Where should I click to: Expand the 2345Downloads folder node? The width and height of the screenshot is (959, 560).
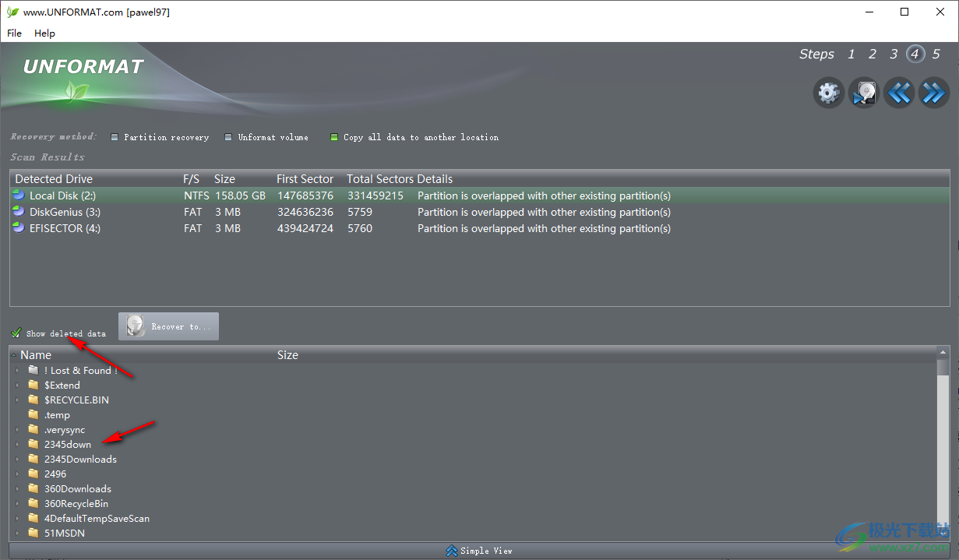click(x=17, y=459)
